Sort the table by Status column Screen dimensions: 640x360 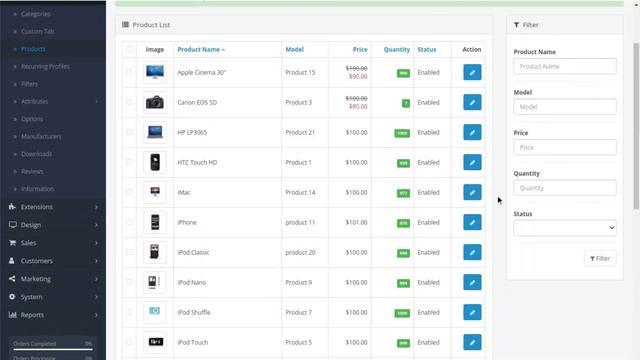(427, 49)
